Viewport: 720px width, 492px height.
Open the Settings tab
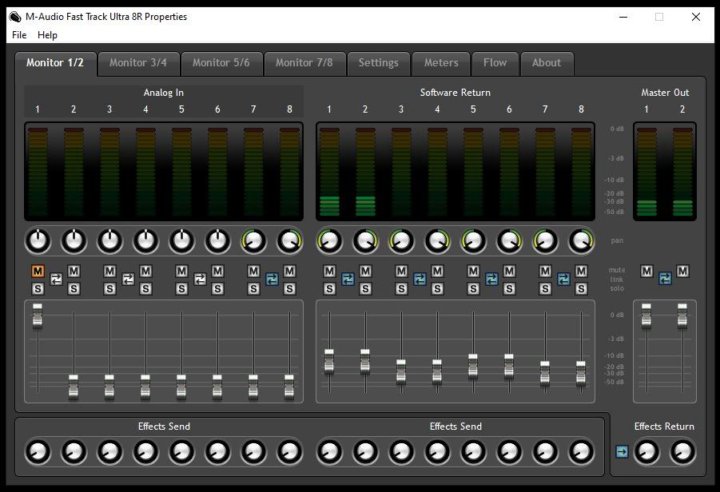click(378, 62)
